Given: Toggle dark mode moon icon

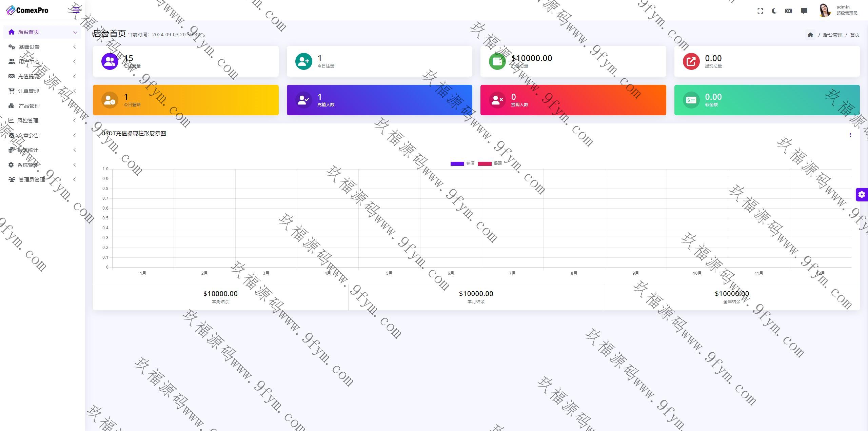Looking at the screenshot, I should [774, 11].
